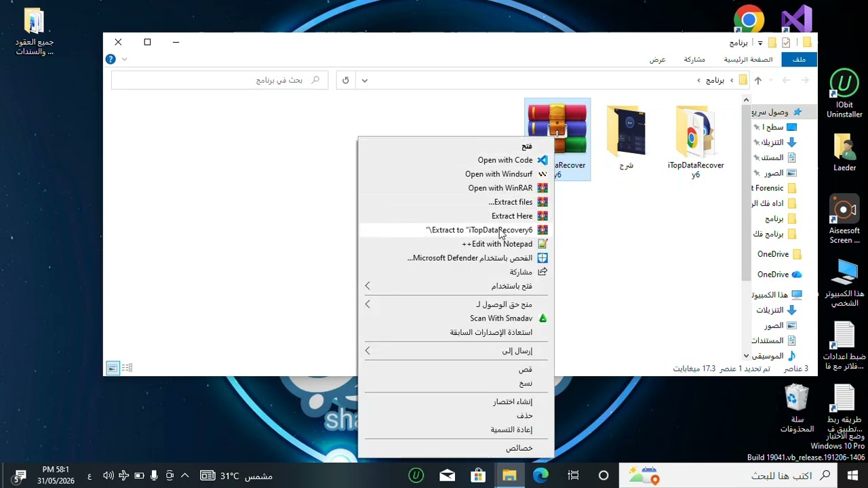Expand the إرسال إلى submenu arrow

368,350
